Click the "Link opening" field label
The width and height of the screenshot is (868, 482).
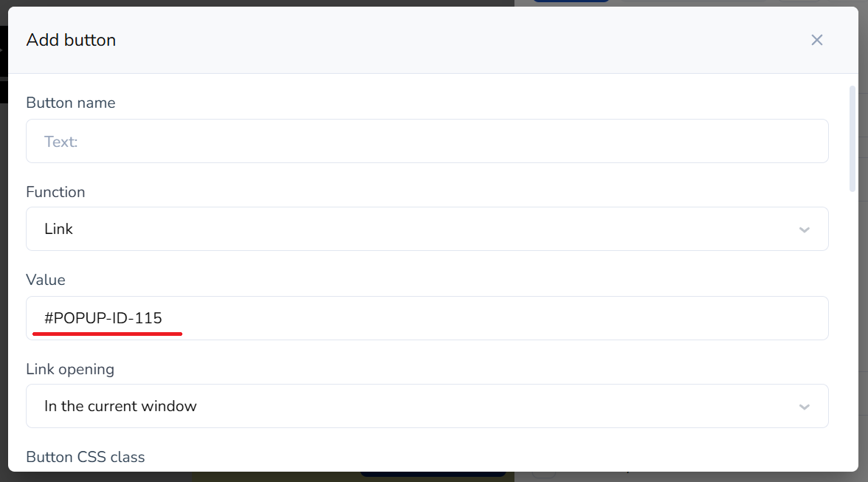coord(70,369)
